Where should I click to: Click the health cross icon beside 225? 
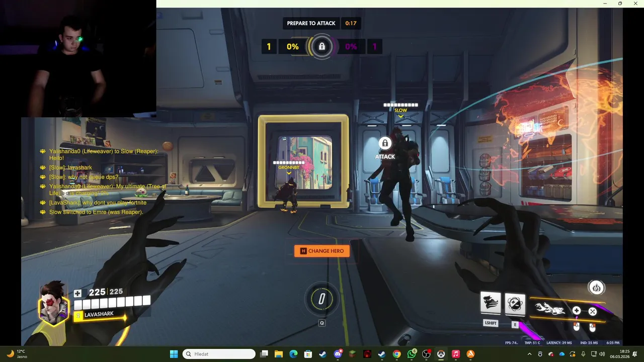(x=77, y=293)
